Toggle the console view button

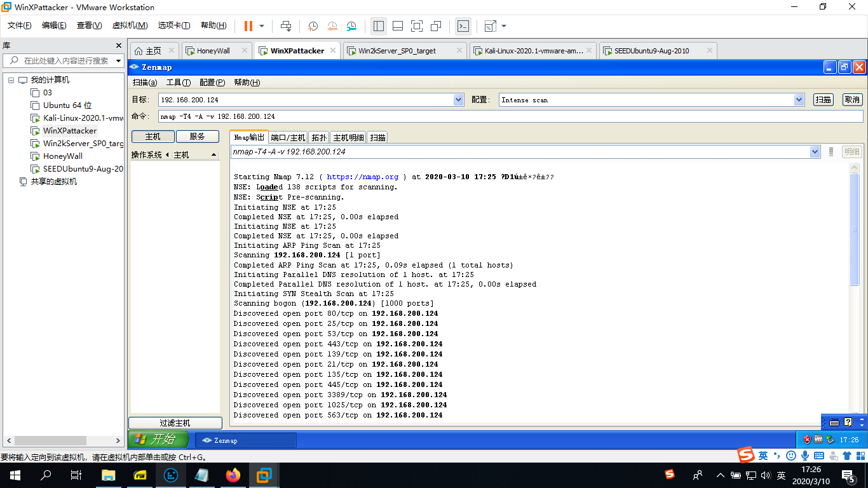[x=464, y=26]
